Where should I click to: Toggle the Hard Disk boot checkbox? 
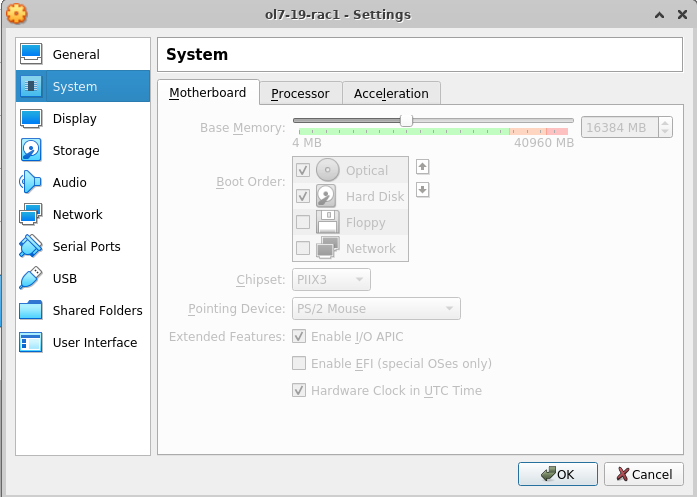click(303, 196)
